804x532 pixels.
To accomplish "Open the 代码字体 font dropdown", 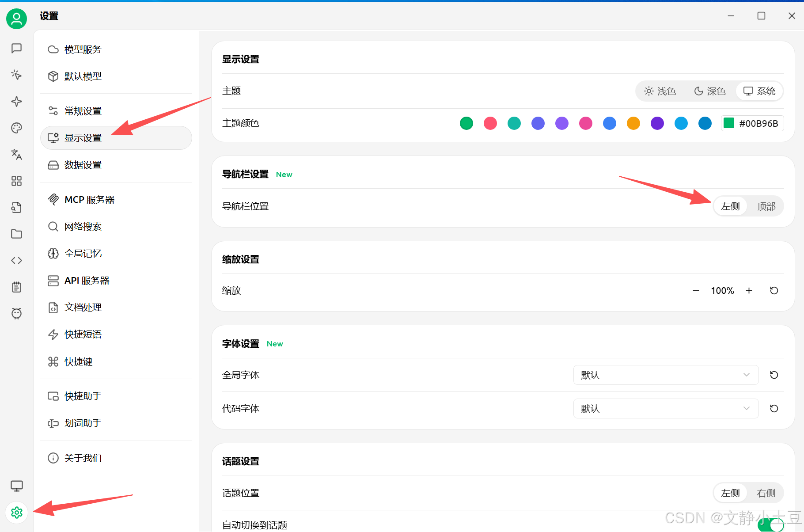I will (666, 409).
